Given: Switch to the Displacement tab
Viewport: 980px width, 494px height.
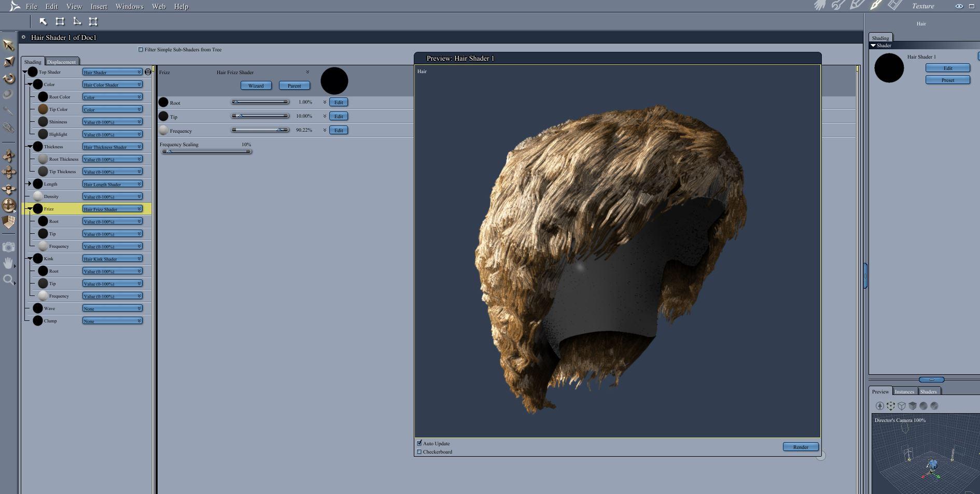Looking at the screenshot, I should point(61,62).
